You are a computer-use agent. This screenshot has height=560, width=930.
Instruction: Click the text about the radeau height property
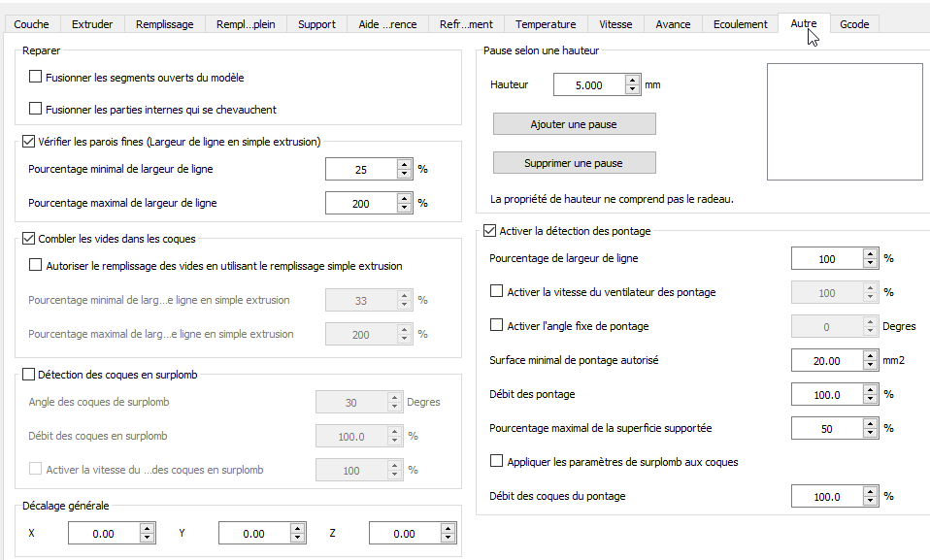point(613,199)
